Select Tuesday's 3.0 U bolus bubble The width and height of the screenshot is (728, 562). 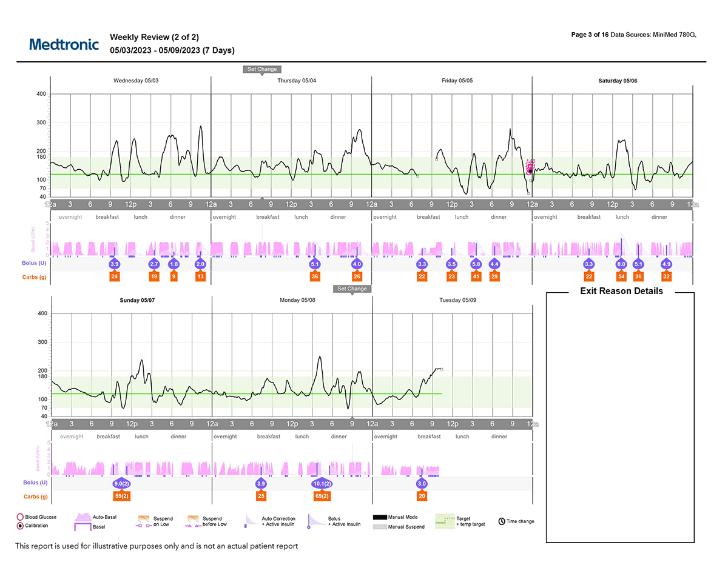click(x=422, y=484)
